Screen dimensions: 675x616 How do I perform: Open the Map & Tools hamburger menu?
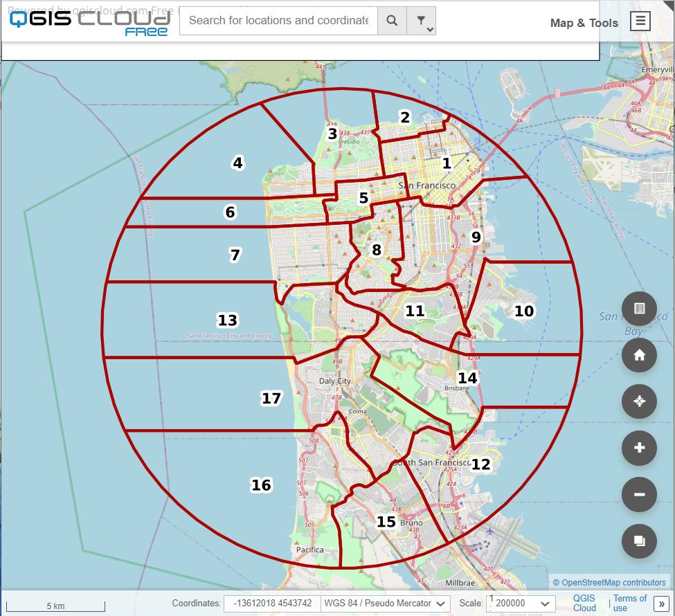click(x=640, y=21)
